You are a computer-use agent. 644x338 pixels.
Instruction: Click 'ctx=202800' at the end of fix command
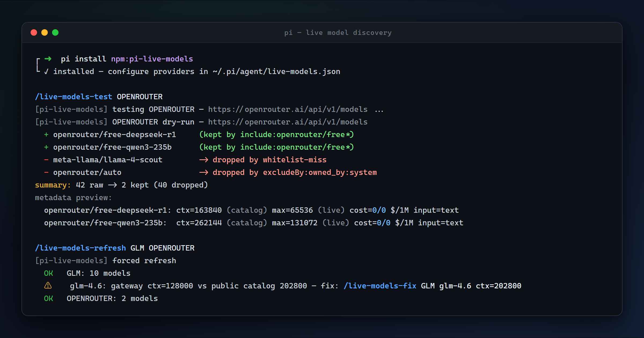(x=499, y=286)
